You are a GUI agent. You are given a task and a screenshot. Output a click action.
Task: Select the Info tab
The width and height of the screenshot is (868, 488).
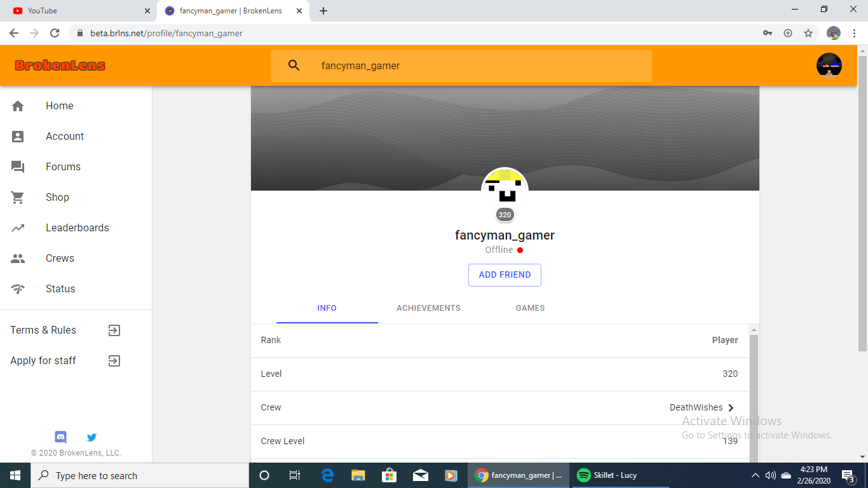click(327, 308)
